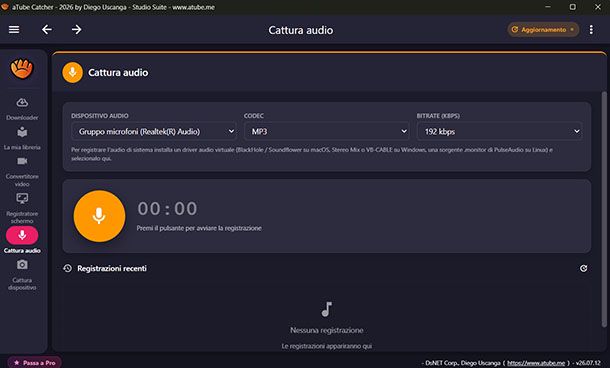
Task: Go back with the left arrow
Action: (47, 30)
